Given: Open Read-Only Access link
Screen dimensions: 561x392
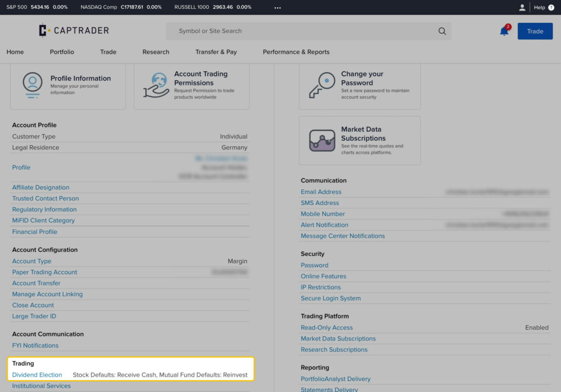Looking at the screenshot, I should tap(327, 328).
